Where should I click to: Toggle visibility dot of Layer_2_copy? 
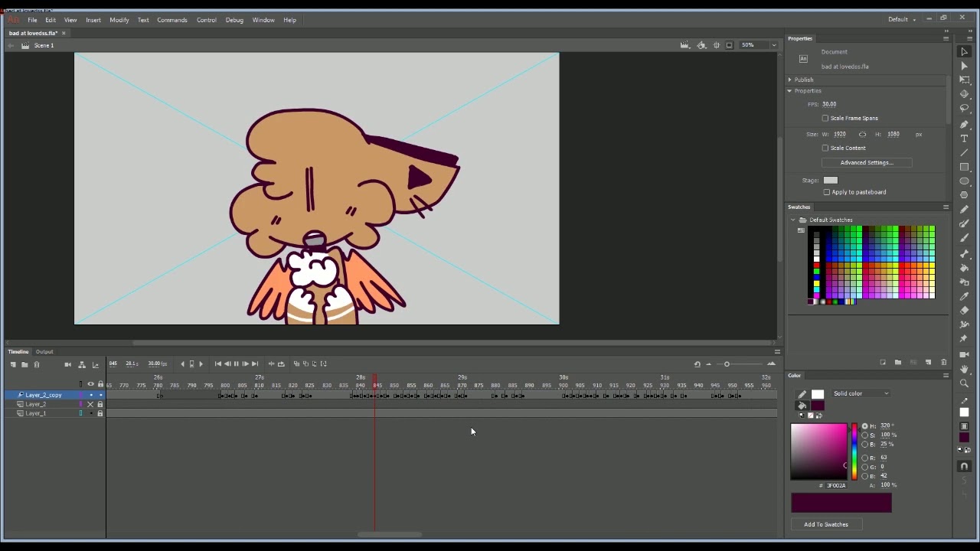tap(91, 395)
